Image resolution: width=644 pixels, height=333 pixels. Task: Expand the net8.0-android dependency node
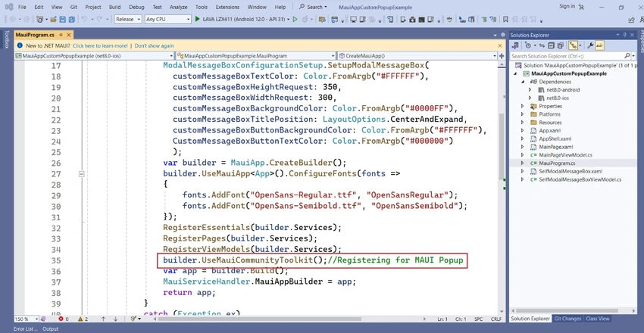pyautogui.click(x=530, y=90)
